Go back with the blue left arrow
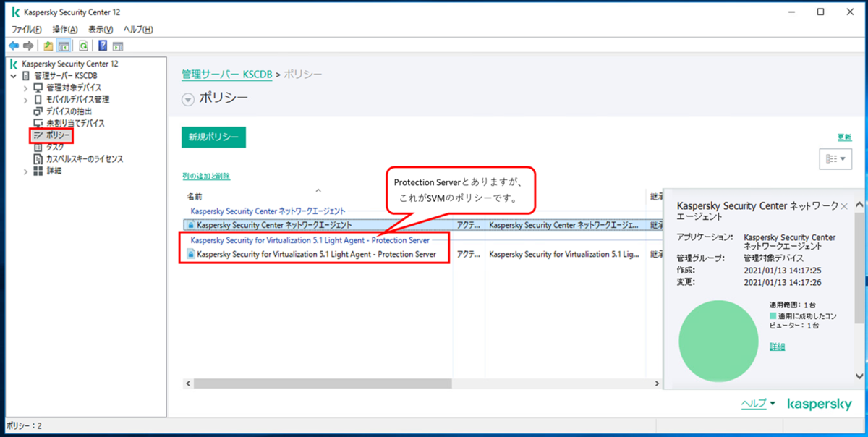This screenshot has width=868, height=437. pos(14,46)
